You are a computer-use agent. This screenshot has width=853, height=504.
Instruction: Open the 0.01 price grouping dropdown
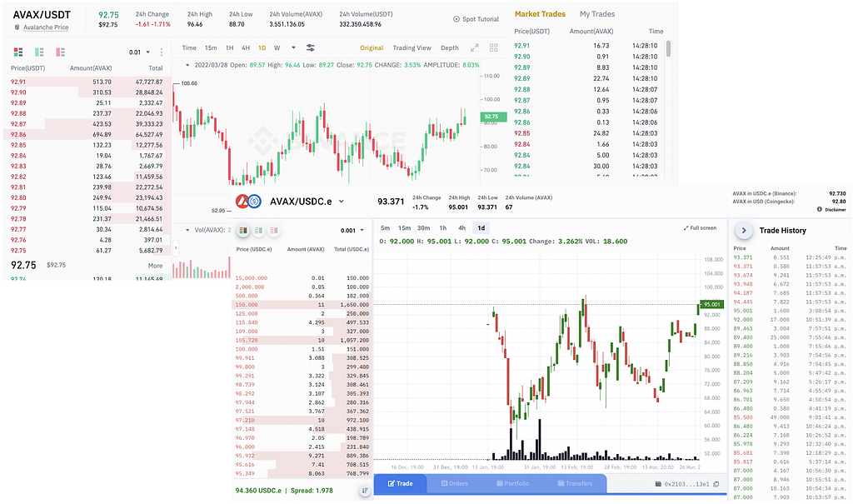point(140,52)
